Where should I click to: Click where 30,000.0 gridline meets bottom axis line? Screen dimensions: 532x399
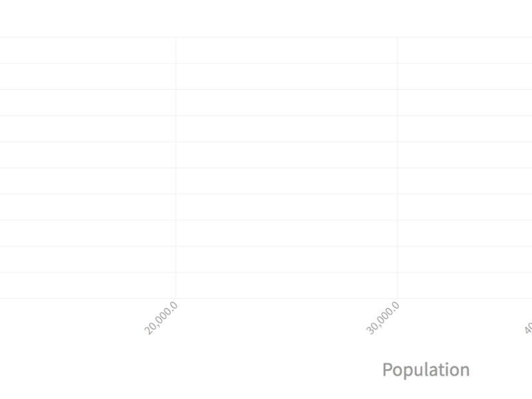[398, 299]
